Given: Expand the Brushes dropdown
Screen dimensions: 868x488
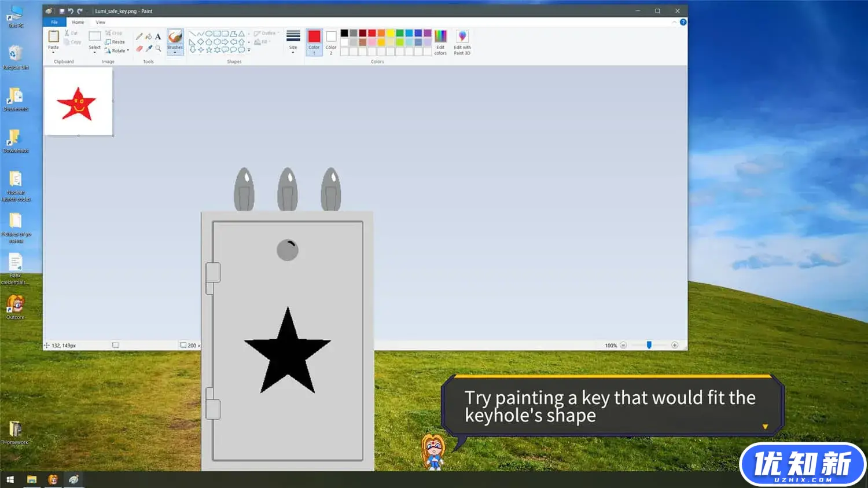Looking at the screenshot, I should [175, 53].
